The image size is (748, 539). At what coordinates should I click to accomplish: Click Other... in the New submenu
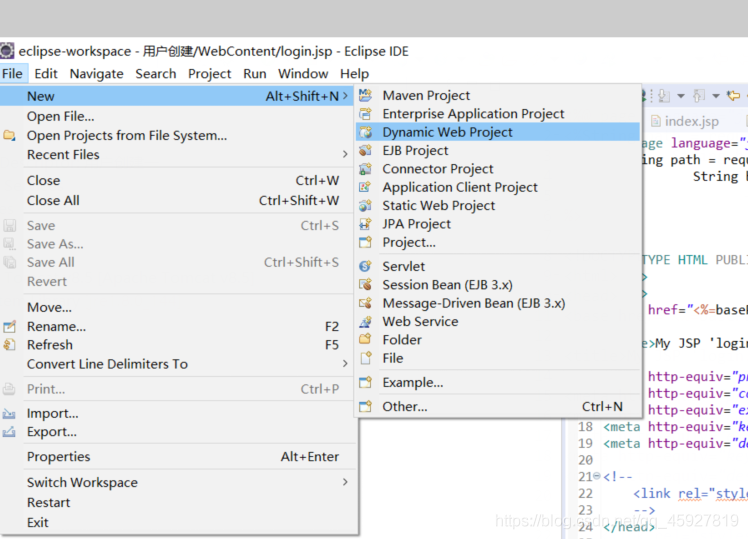pos(404,407)
